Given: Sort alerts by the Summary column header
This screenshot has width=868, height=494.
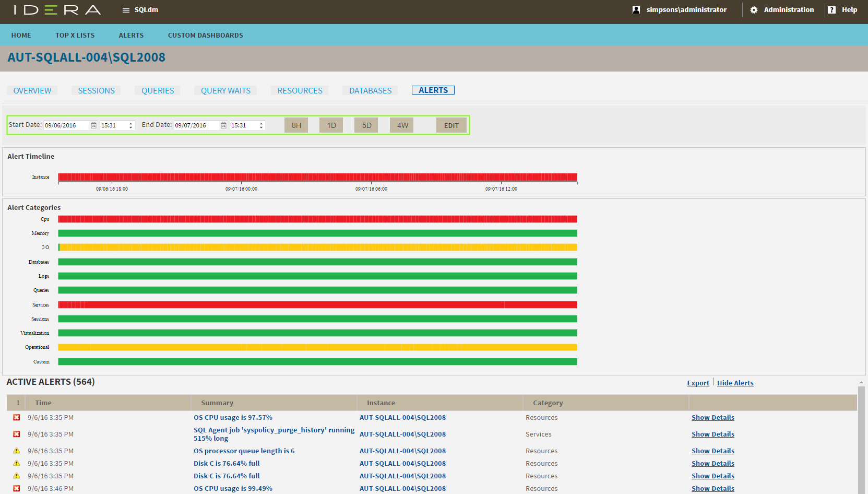Looking at the screenshot, I should (x=217, y=403).
